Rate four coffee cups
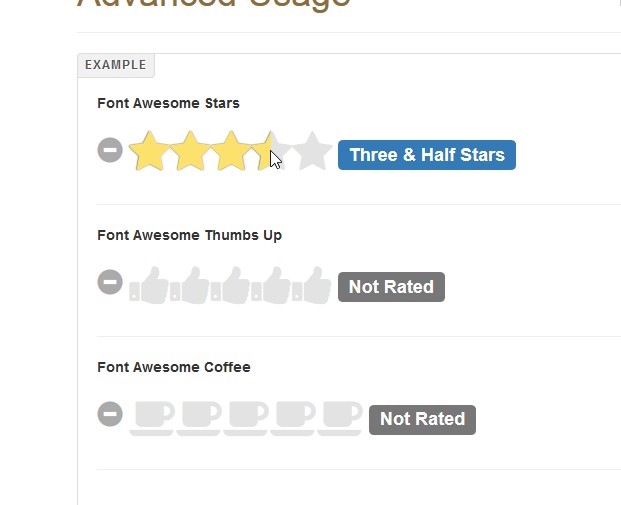621x505 pixels. click(x=293, y=418)
